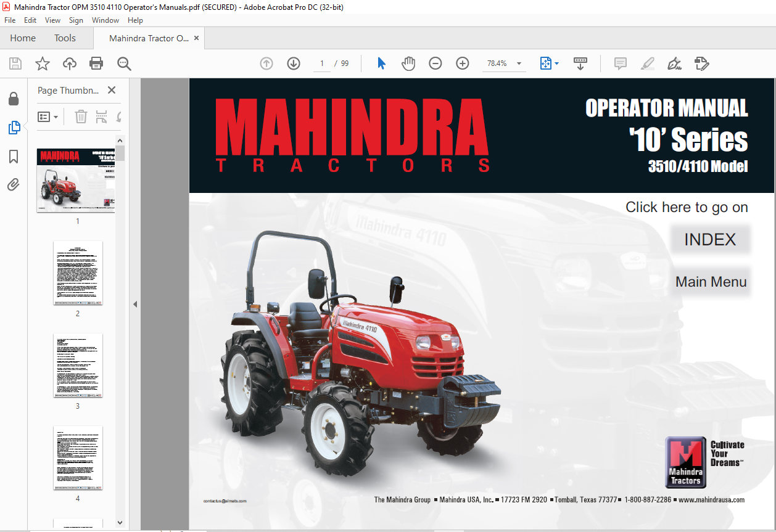Click thumbnail panel scroll down arrow
The image size is (776, 532).
point(120,522)
